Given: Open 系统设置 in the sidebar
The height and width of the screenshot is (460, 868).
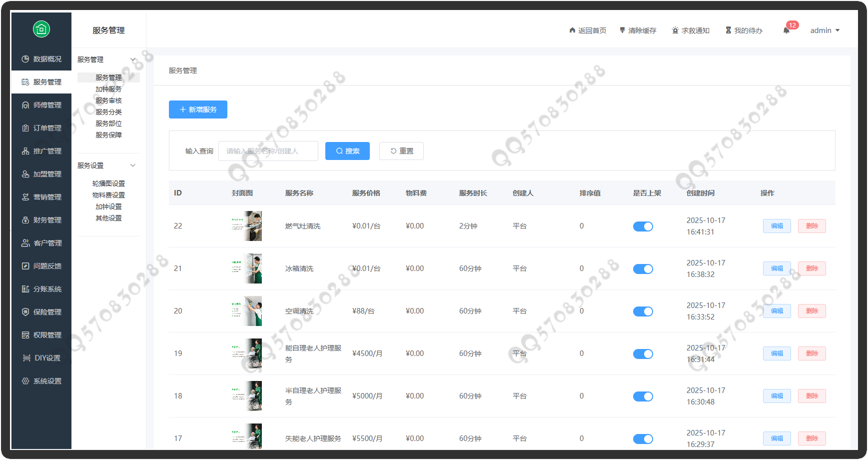Looking at the screenshot, I should click(x=41, y=381).
